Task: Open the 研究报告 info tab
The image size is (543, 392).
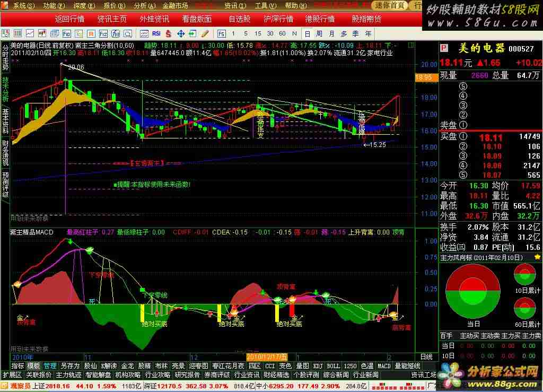Action: (x=187, y=375)
